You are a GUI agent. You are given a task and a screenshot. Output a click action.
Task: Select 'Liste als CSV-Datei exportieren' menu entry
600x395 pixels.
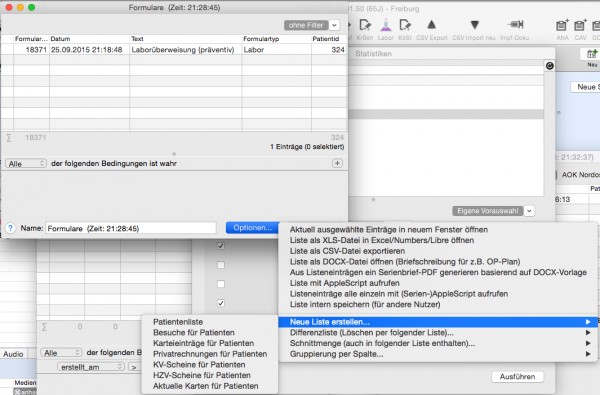coord(347,251)
